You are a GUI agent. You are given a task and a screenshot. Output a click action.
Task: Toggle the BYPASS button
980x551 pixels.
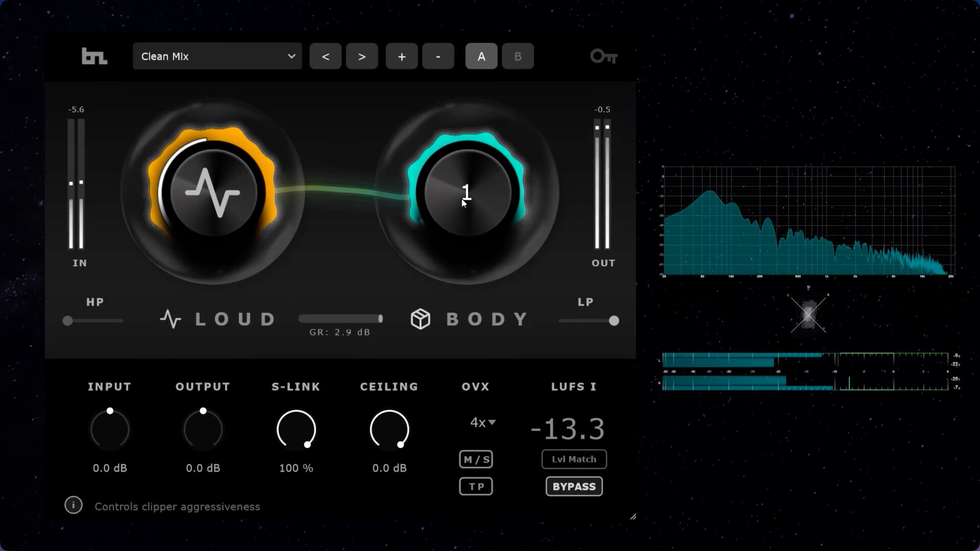pos(574,486)
